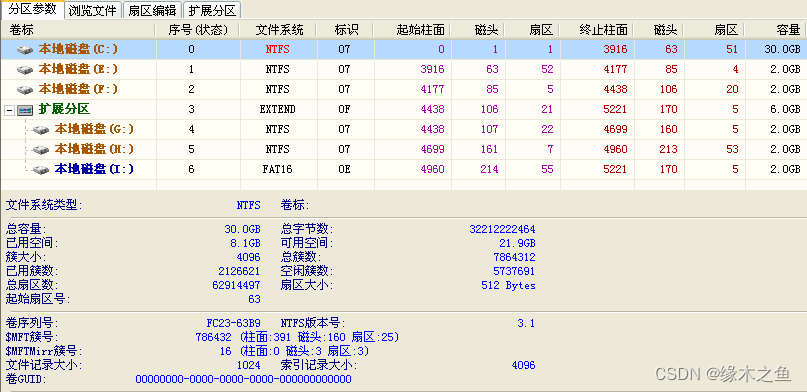Click the red NTFS cell for drive C
Image resolution: width=807 pixels, height=392 pixels.
coord(277,50)
